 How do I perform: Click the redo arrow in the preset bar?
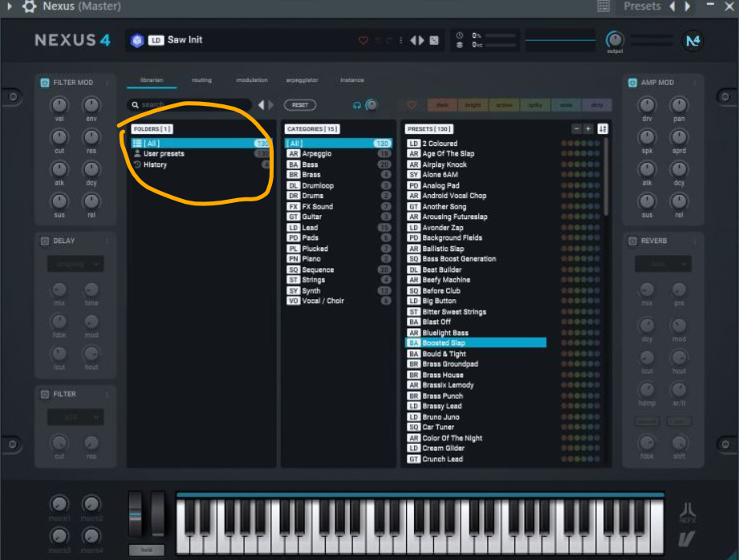click(389, 41)
